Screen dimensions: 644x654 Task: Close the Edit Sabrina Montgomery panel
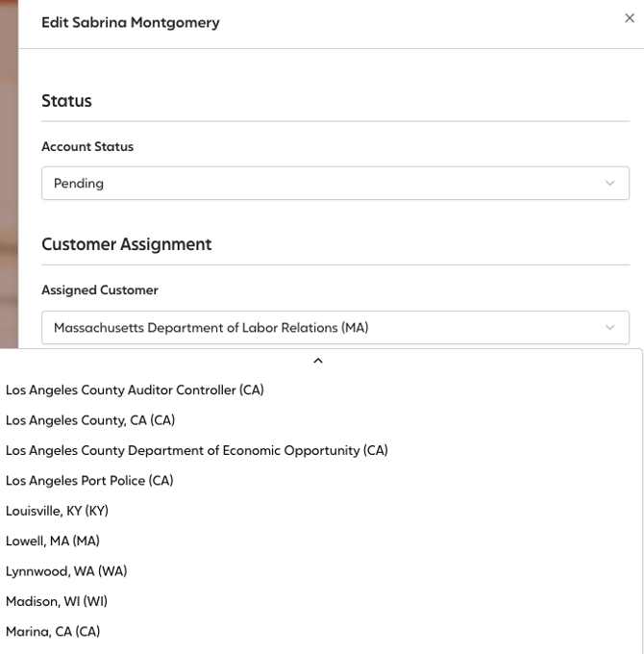pyautogui.click(x=630, y=18)
